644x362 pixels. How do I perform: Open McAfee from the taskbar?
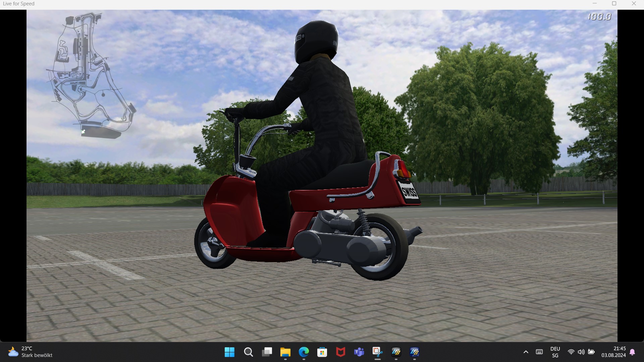pos(341,352)
